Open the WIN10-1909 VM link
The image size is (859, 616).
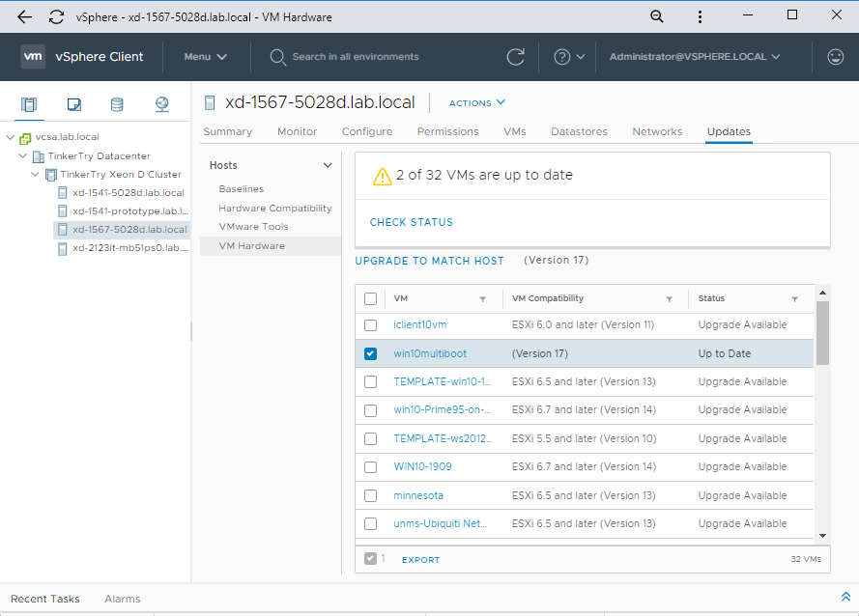pyautogui.click(x=422, y=467)
